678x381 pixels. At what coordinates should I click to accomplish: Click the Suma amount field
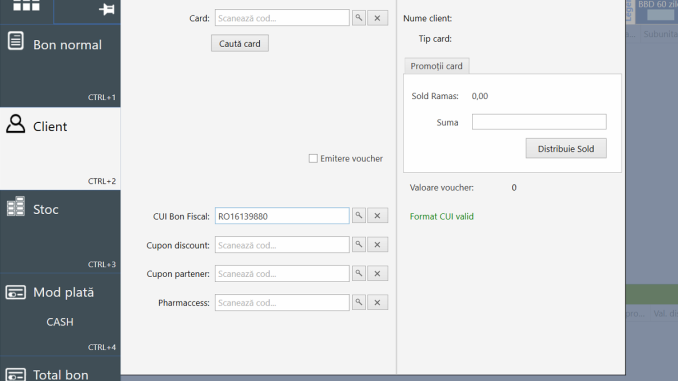point(539,122)
